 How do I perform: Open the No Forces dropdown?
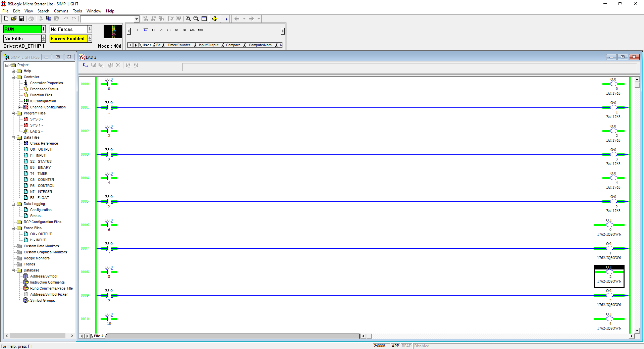click(x=90, y=30)
